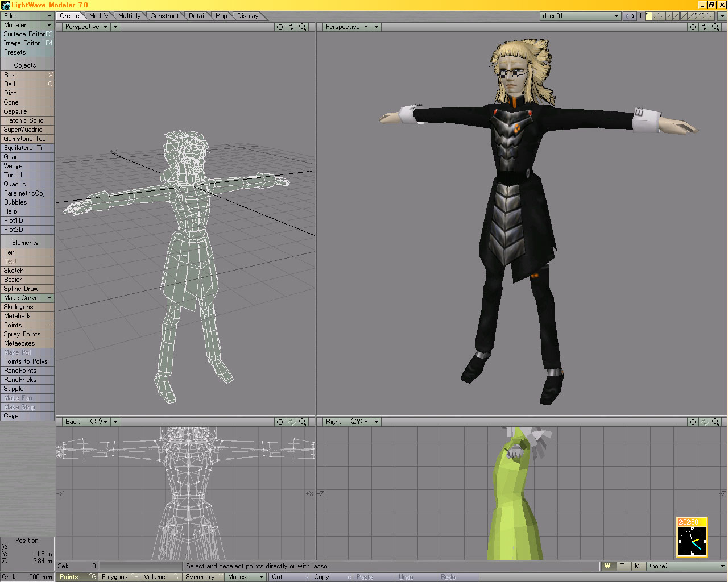
Task: Open the Surface Editor
Action: coord(27,34)
